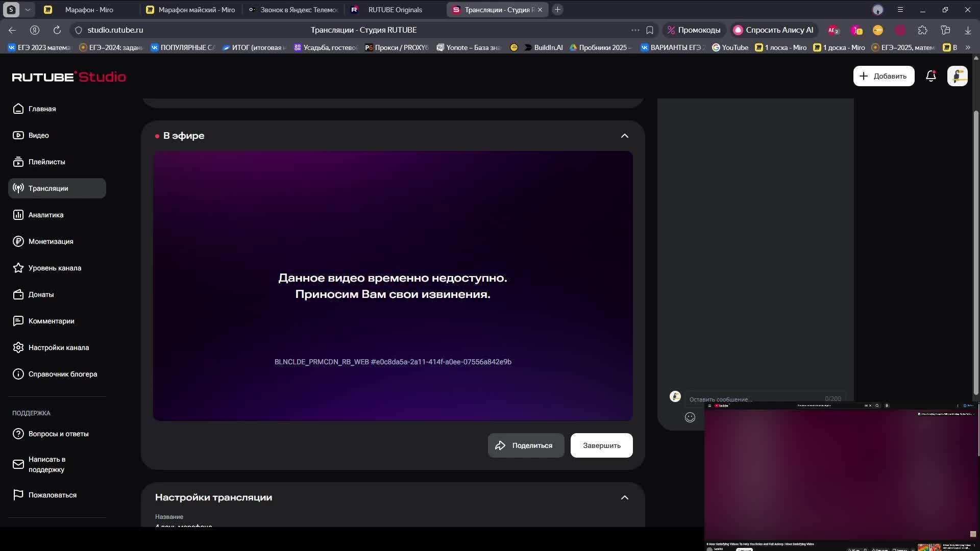Expand the tab list dropdown arrow
Viewport: 980px width, 551px height.
[28, 10]
